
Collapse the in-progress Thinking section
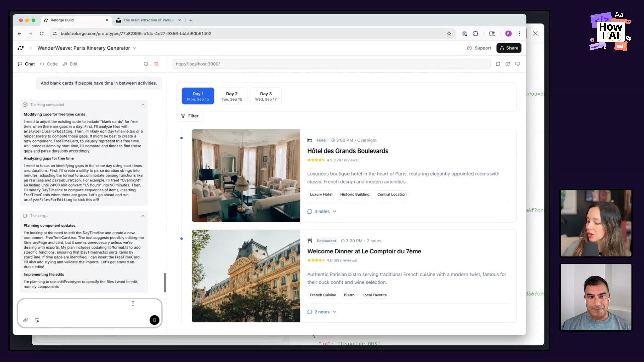(143, 216)
